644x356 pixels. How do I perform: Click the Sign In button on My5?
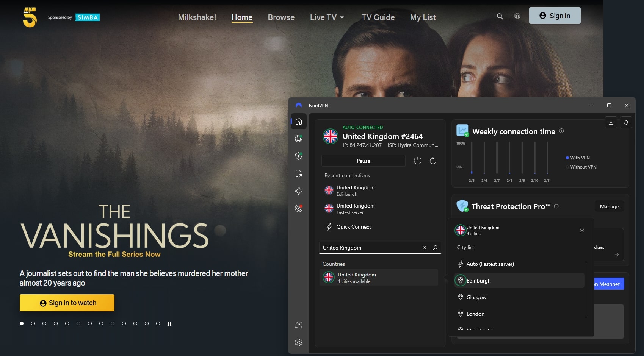[555, 16]
